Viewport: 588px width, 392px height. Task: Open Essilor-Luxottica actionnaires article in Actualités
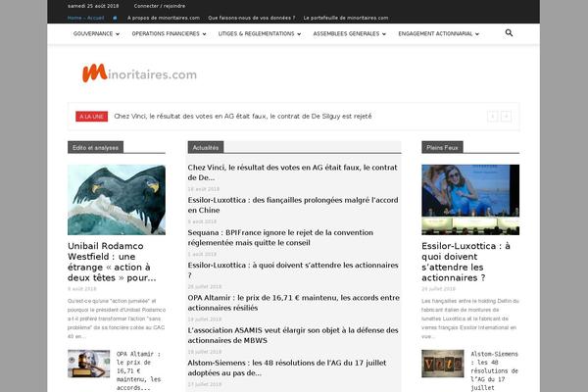click(x=293, y=270)
